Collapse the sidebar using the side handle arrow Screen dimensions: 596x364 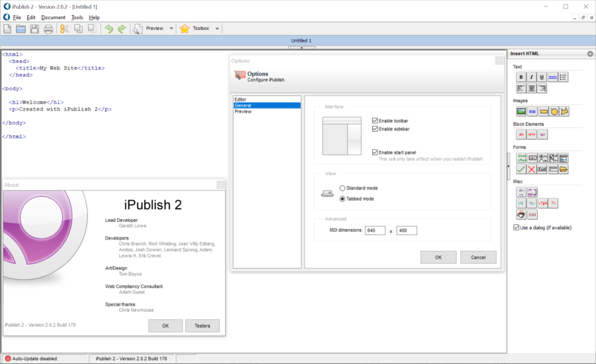509,166
